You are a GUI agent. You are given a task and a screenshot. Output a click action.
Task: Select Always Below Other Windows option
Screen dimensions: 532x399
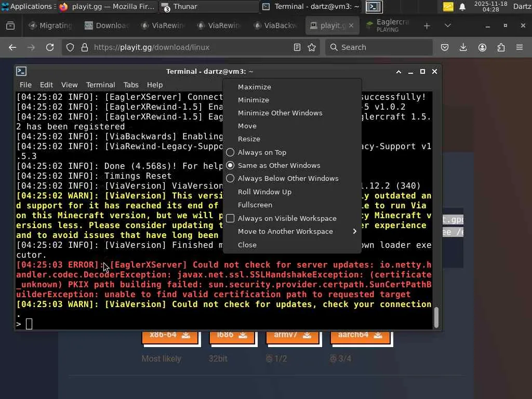tap(288, 178)
